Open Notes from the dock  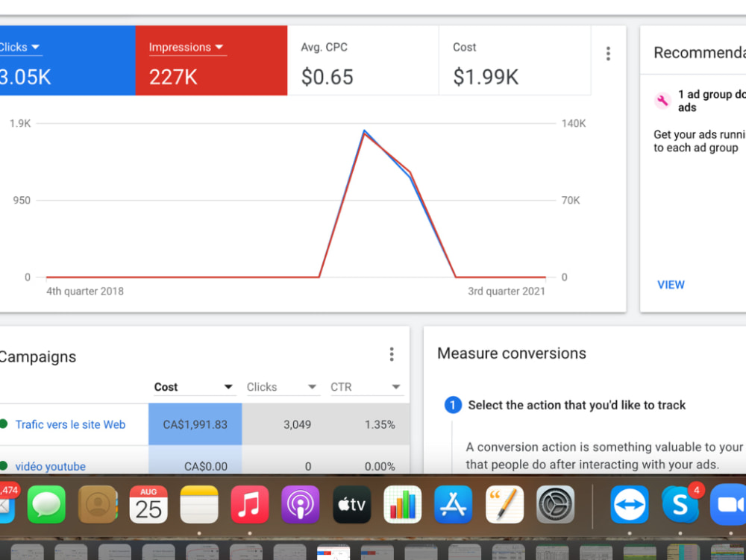199,504
